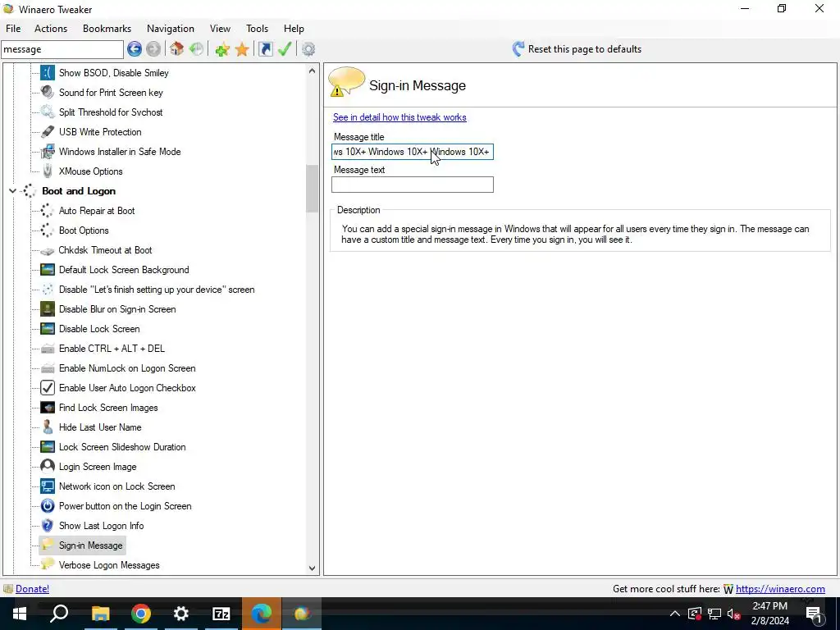Image resolution: width=840 pixels, height=630 pixels.
Task: Click the Show BSOD, Disable Smiley icon
Action: [48, 72]
